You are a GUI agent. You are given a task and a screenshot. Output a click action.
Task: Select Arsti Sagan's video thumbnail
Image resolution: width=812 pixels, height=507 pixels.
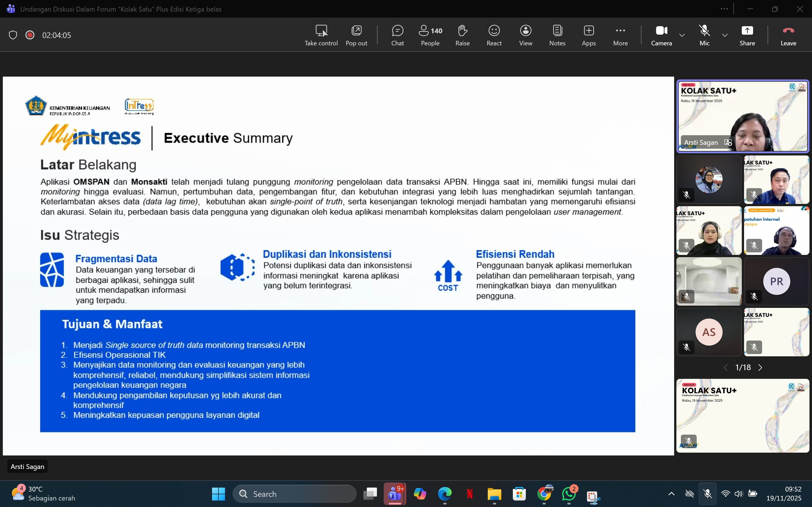pyautogui.click(x=743, y=116)
